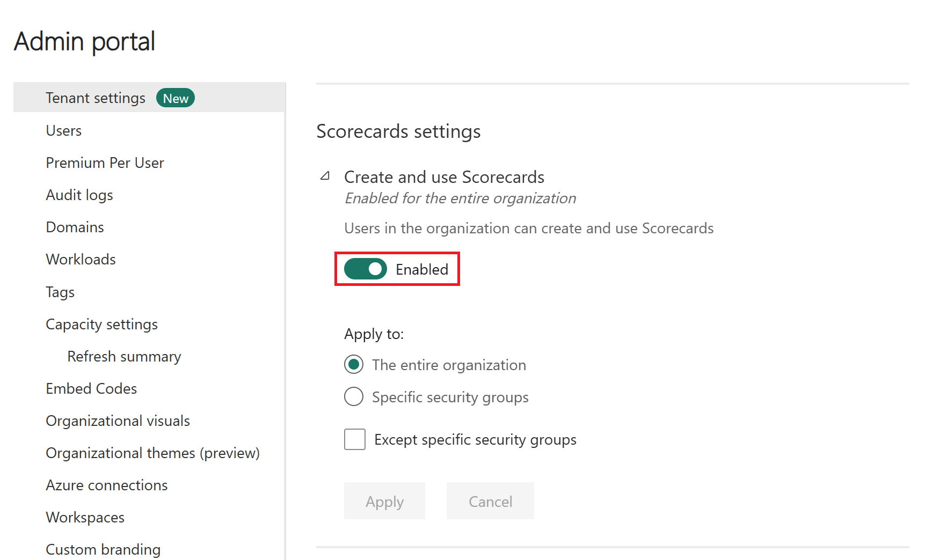
Task: Navigate to Audit logs
Action: (79, 195)
